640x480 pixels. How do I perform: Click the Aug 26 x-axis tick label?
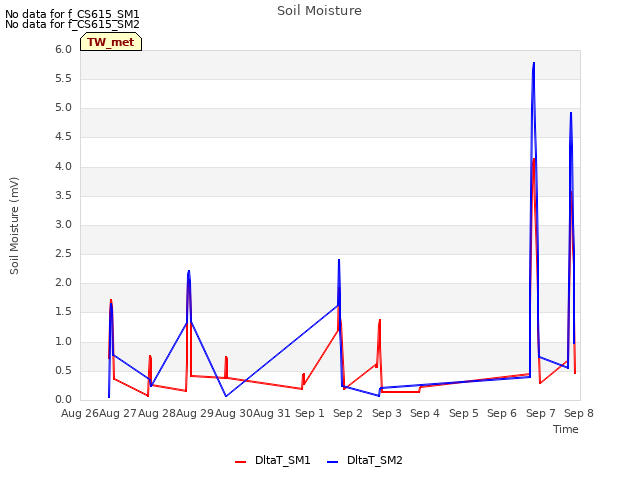[80, 413]
